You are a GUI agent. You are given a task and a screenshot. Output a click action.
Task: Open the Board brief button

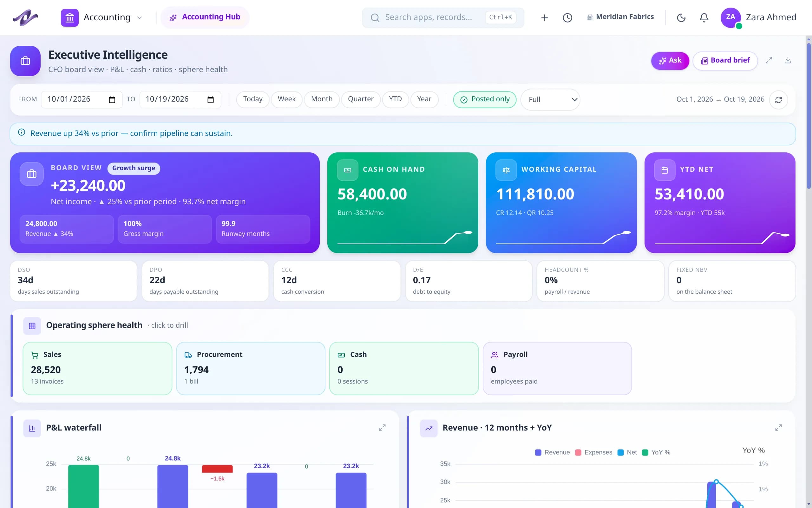725,61
